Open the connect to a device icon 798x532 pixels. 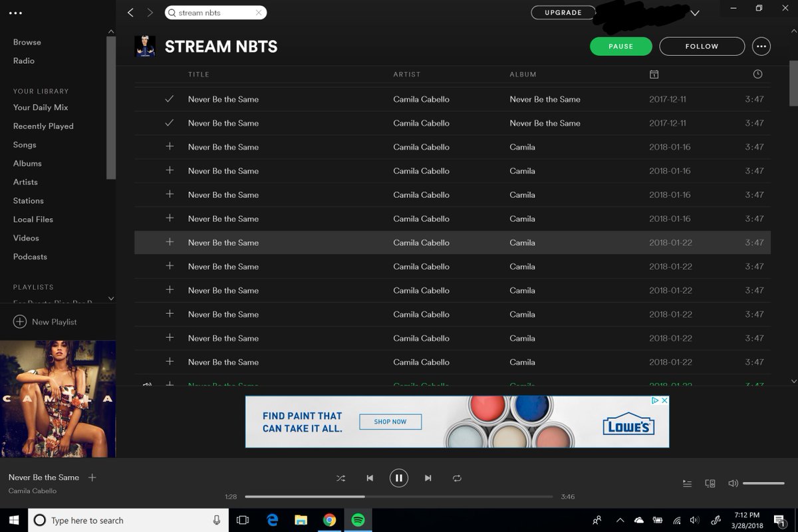(710, 483)
